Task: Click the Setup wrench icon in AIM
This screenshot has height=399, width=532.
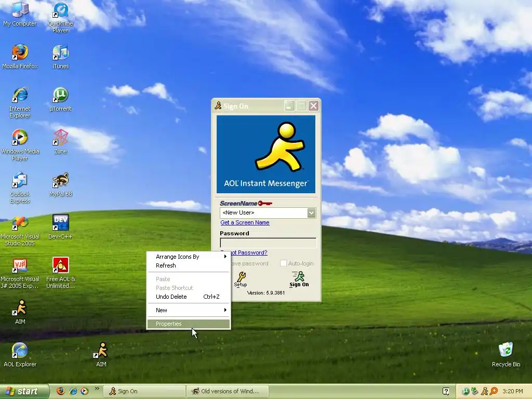Action: (241, 279)
